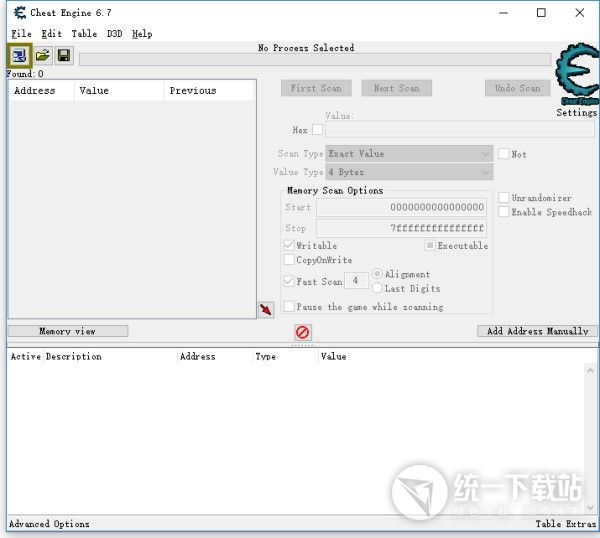
Task: Open the process list computer icon
Action: [19, 56]
